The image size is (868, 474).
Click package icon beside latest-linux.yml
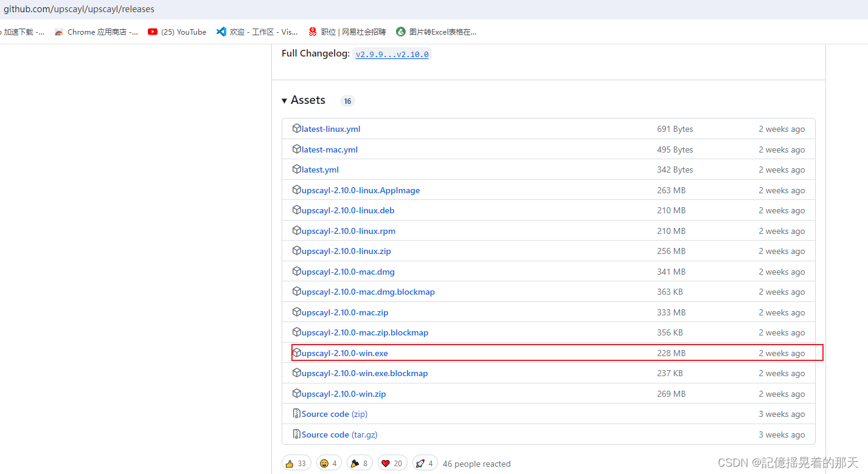point(297,128)
